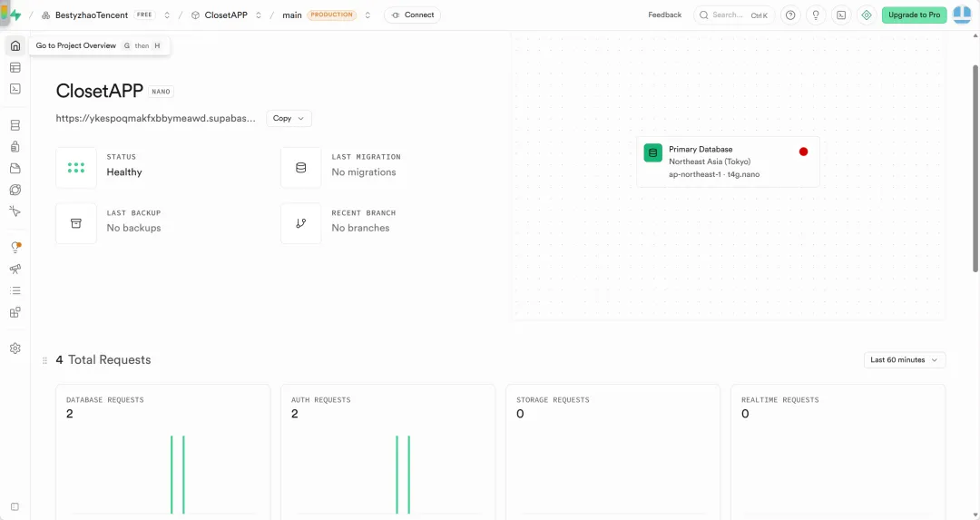The height and width of the screenshot is (520, 980).
Task: Open the SQL Editor sidebar icon
Action: tap(15, 89)
